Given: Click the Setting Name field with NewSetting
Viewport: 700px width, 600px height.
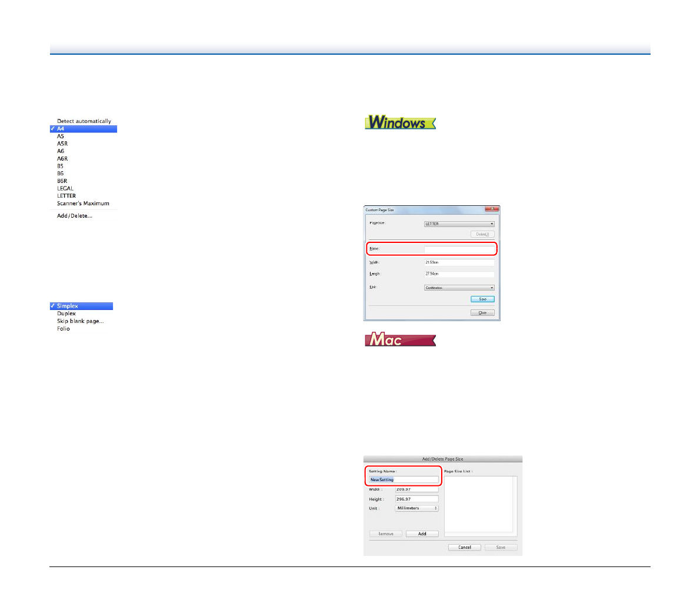Looking at the screenshot, I should [x=404, y=480].
